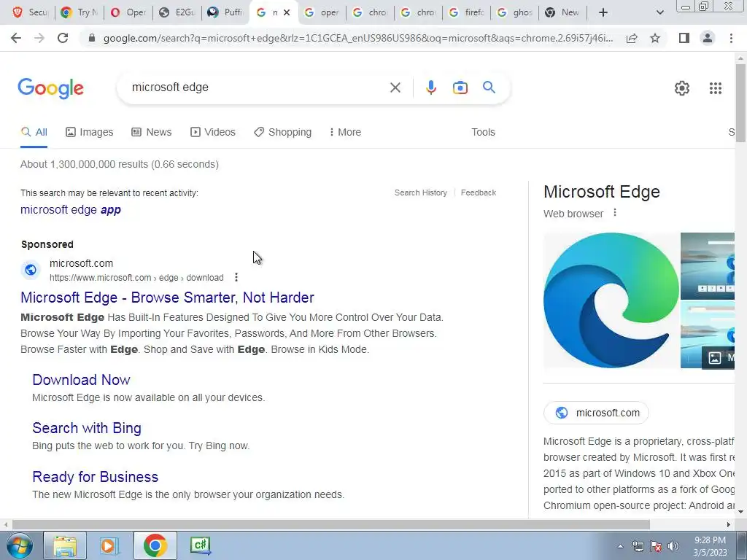The height and width of the screenshot is (560, 747).
Task: Open the Chrome profile avatar
Action: point(708,38)
